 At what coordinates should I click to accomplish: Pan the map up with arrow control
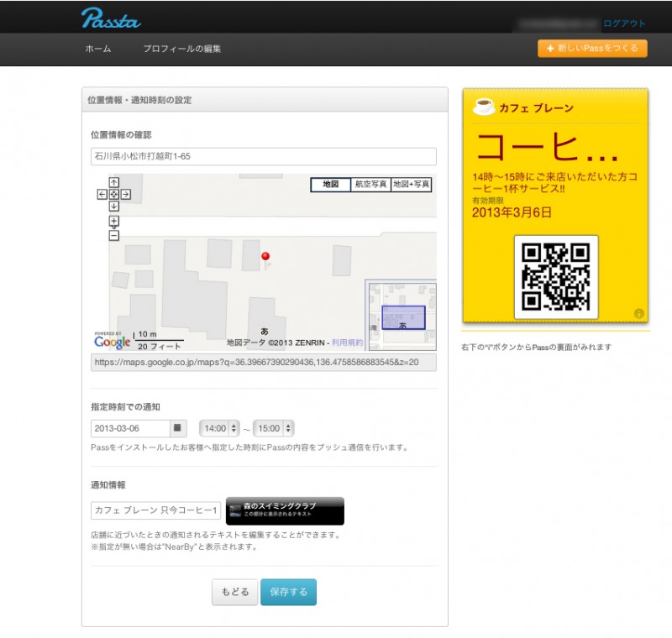114,182
